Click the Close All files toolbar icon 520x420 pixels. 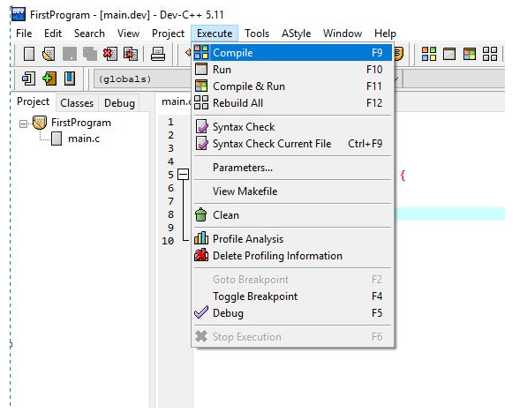131,54
